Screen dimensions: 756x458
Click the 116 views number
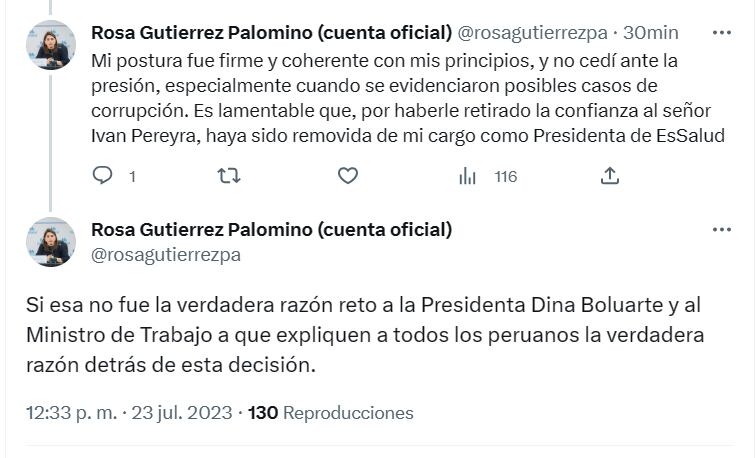pyautogui.click(x=505, y=177)
